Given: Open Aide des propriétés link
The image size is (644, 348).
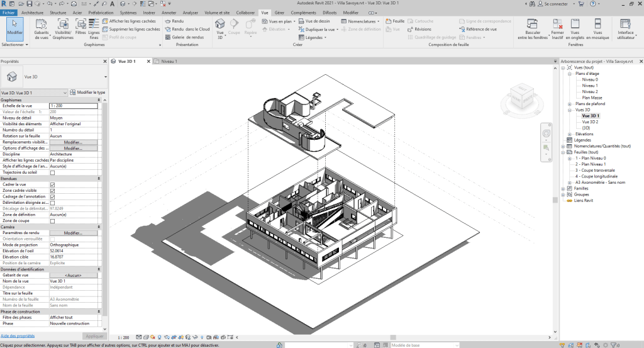Looking at the screenshot, I should point(18,335).
